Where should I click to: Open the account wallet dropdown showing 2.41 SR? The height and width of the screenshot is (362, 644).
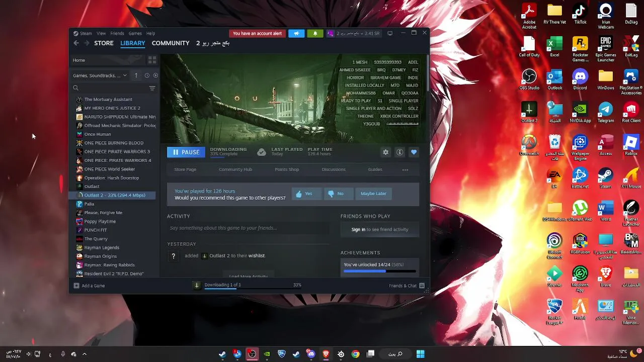pyautogui.click(x=353, y=33)
